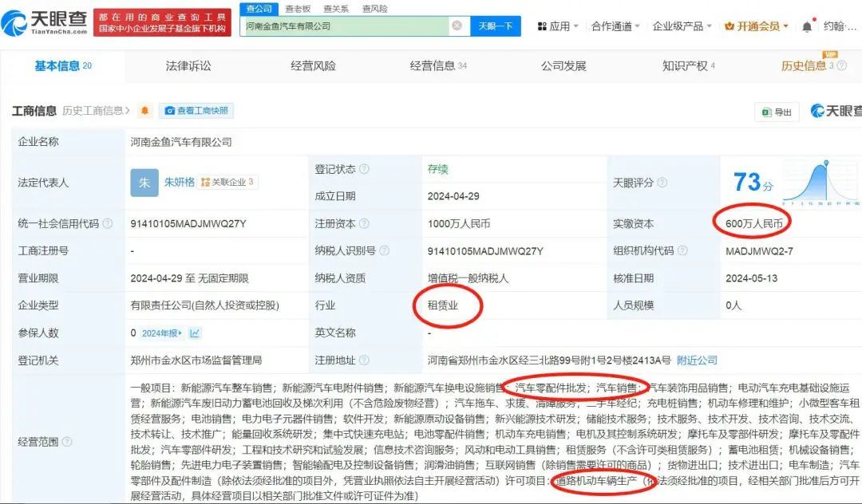Select the 查老板 search tab
Viewport: 862px width, 504px height.
(x=298, y=9)
